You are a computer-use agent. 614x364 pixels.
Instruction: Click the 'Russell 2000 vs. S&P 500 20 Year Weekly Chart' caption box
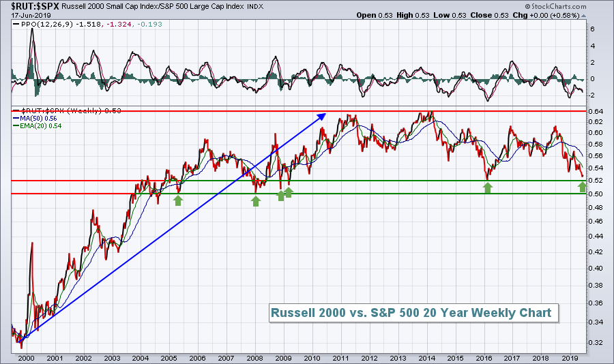(413, 313)
